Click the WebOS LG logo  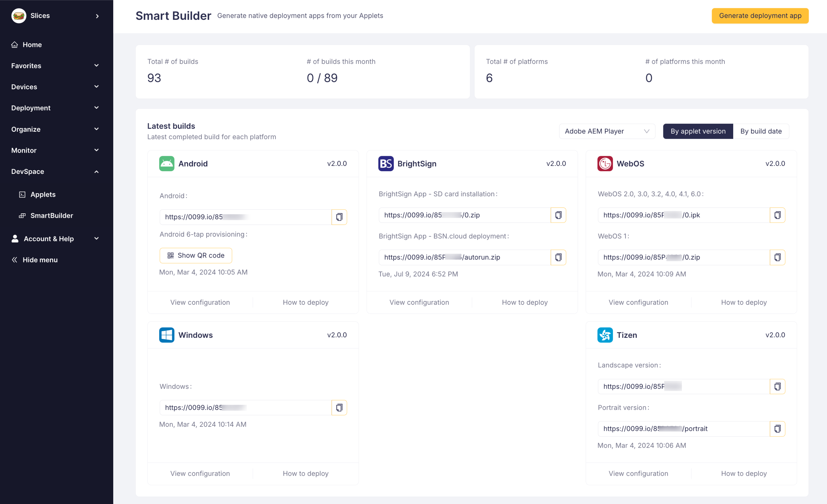605,164
